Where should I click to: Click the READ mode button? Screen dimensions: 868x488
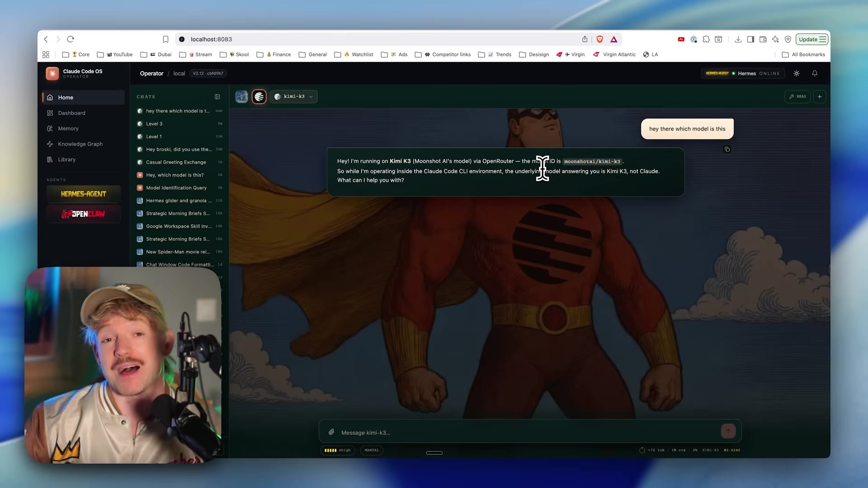(x=797, y=96)
